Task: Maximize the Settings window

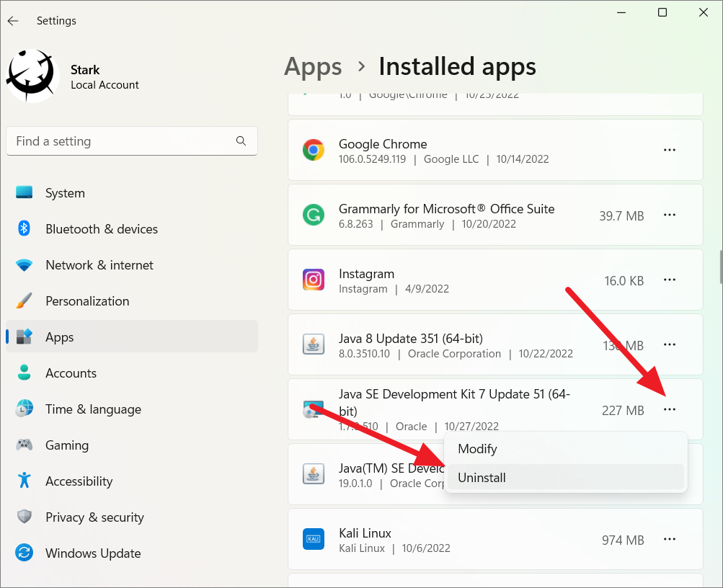Action: pos(662,12)
